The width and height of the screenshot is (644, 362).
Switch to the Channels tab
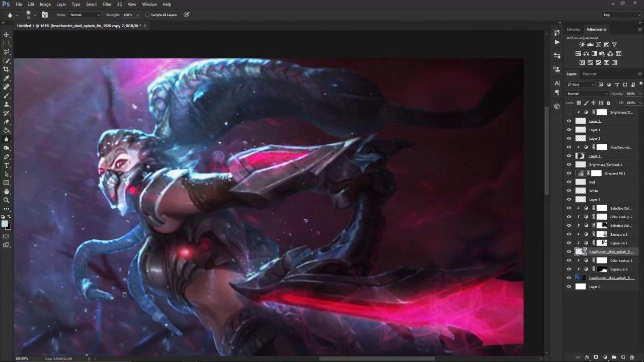click(589, 74)
